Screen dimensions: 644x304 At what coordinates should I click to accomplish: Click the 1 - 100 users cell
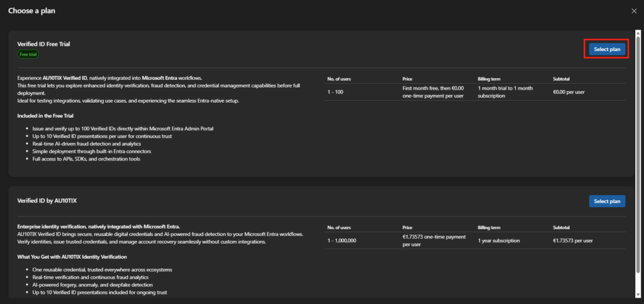click(x=336, y=92)
